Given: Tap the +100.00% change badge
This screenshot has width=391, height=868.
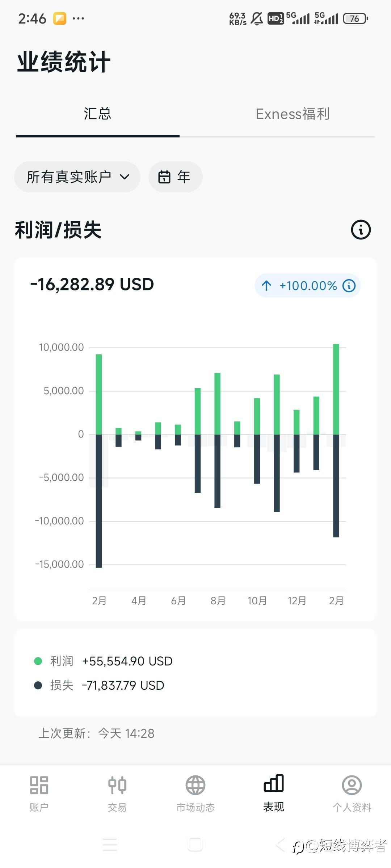Looking at the screenshot, I should (x=308, y=286).
